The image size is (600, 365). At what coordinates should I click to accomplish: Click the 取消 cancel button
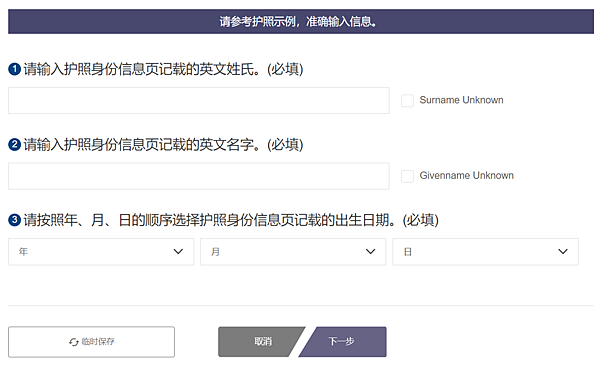coord(258,342)
